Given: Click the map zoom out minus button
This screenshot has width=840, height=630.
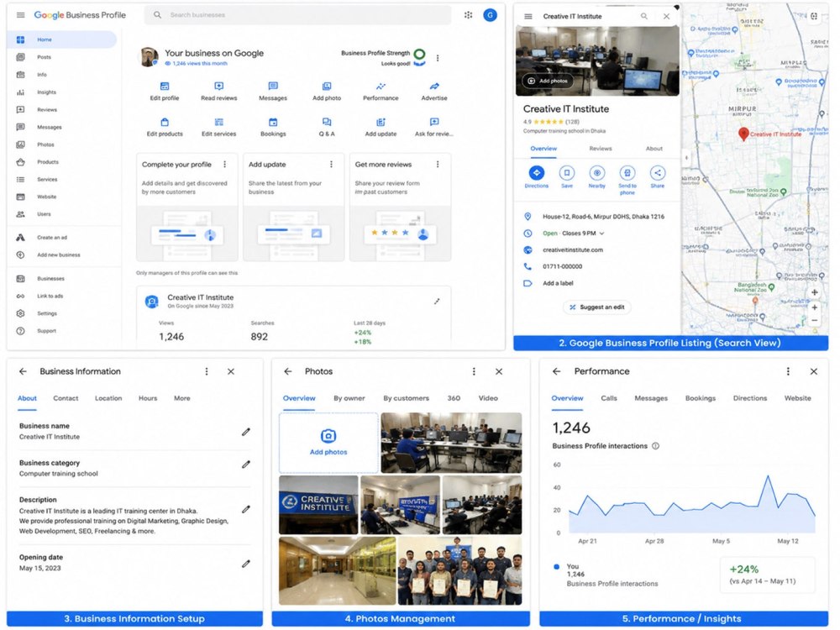Looking at the screenshot, I should click(x=814, y=320).
